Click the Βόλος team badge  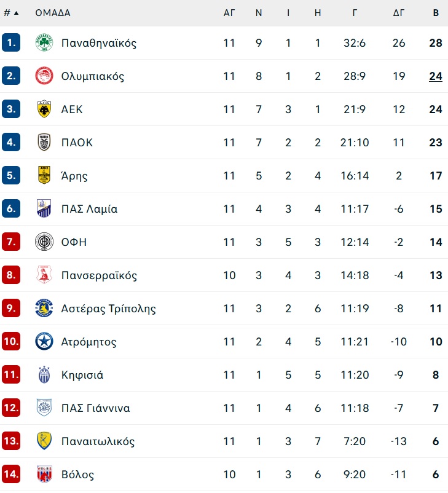coord(44,475)
